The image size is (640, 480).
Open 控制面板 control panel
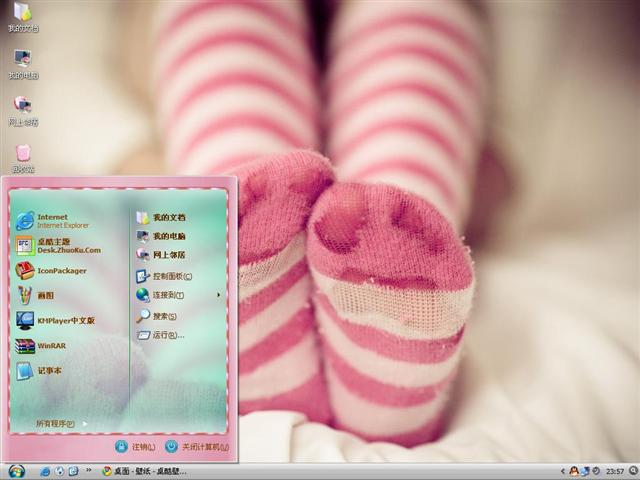point(164,276)
